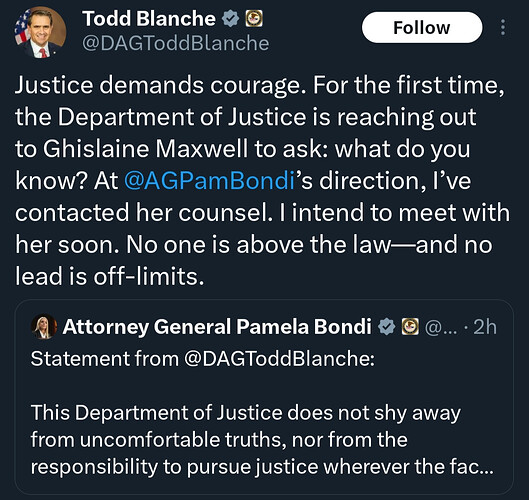The width and height of the screenshot is (529, 500).
Task: Open the Attorney General Pamela Bondi profile name
Action: 217,327
